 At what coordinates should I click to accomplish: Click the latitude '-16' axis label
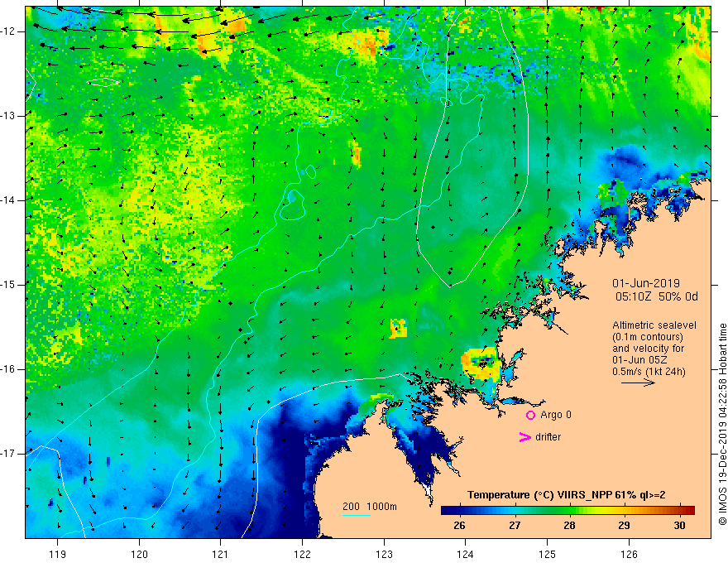click(x=8, y=369)
